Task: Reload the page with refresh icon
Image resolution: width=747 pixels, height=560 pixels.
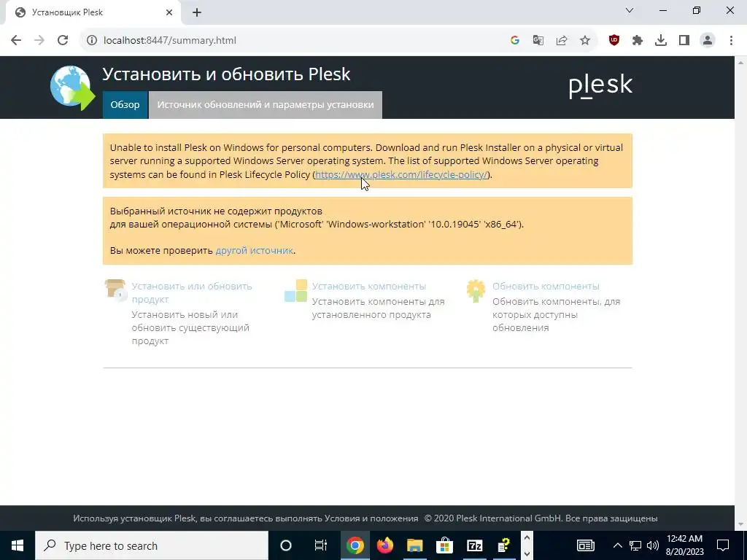Action: click(x=63, y=41)
